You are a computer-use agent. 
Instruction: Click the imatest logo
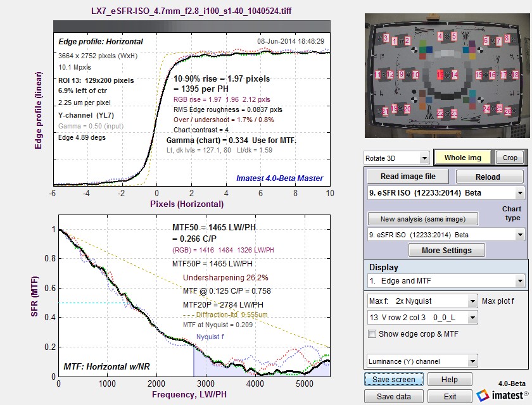pyautogui.click(x=502, y=395)
